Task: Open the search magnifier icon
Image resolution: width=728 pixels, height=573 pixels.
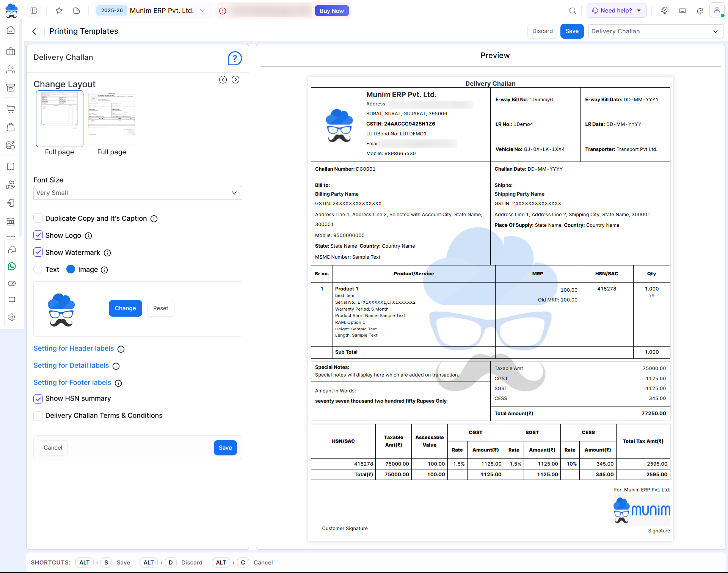Action: pyautogui.click(x=573, y=11)
